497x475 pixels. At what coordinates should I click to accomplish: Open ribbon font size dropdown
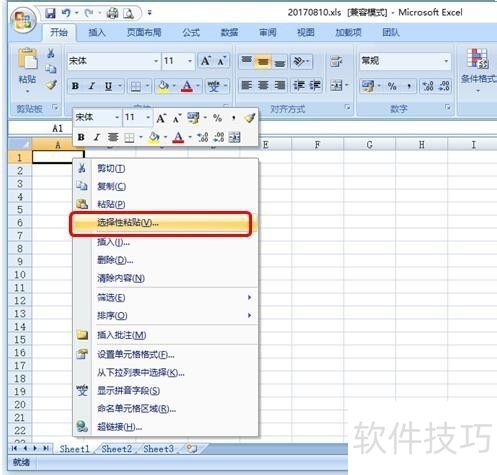(x=190, y=61)
